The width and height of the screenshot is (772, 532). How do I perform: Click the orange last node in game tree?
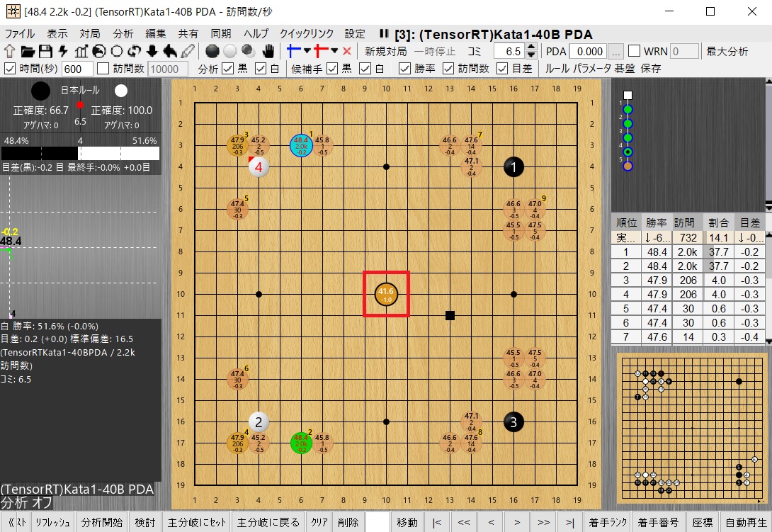[x=628, y=166]
